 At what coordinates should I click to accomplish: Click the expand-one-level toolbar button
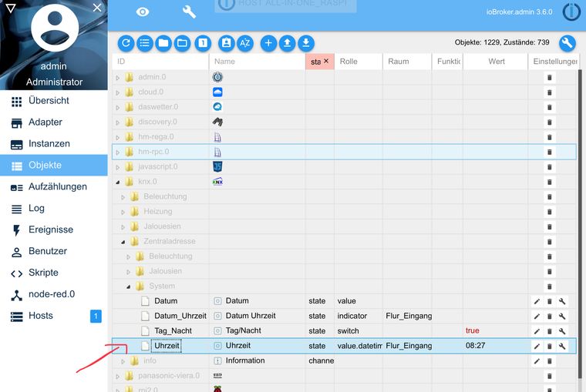click(x=203, y=43)
